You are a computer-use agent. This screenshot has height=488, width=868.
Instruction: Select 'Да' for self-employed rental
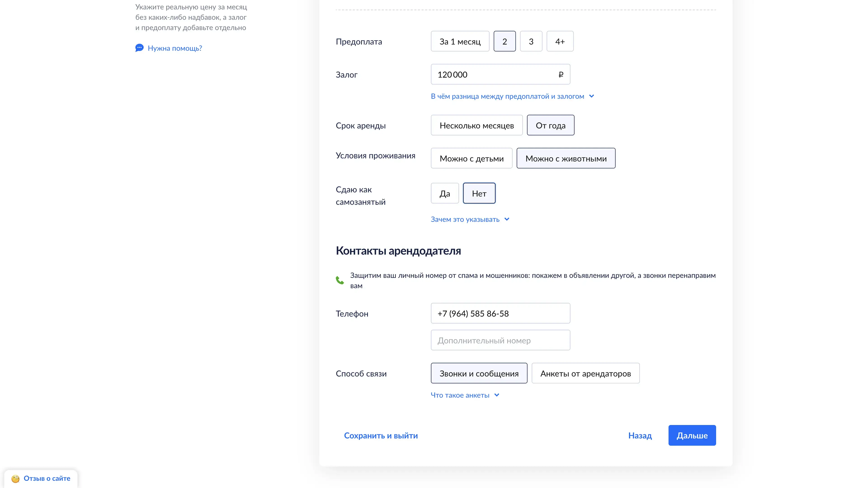coord(444,193)
